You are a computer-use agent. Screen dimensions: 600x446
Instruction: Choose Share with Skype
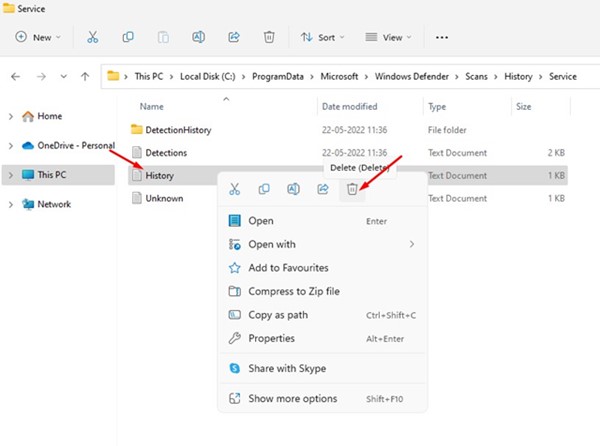click(322, 368)
